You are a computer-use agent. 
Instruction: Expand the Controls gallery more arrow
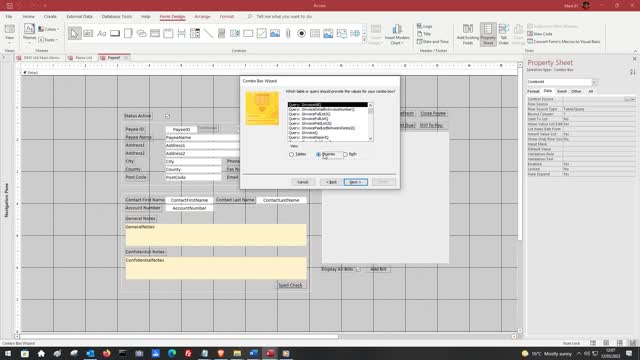tap(364, 40)
